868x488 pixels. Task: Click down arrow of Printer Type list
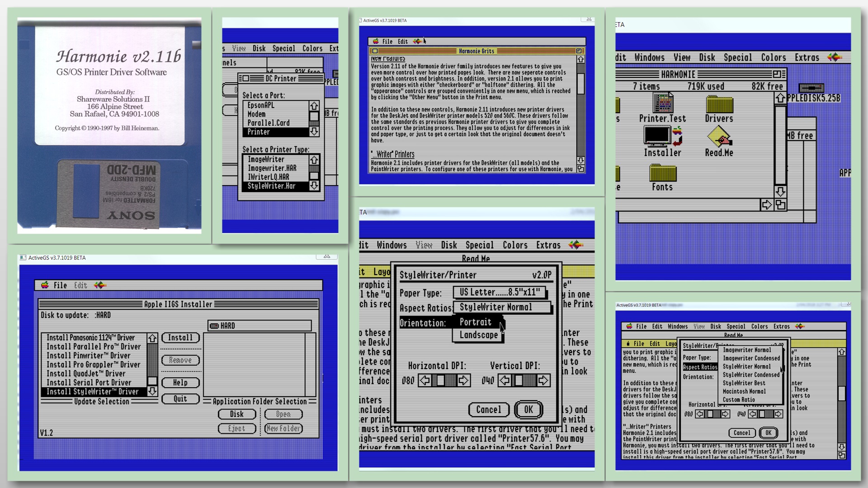click(x=314, y=185)
